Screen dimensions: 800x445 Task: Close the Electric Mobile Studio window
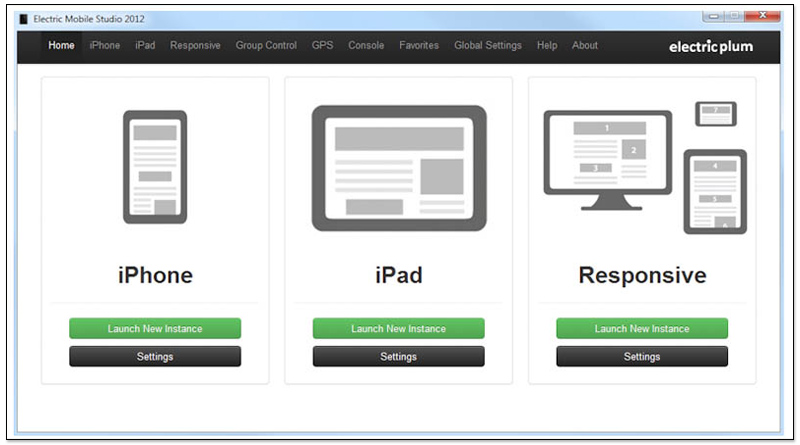point(762,16)
